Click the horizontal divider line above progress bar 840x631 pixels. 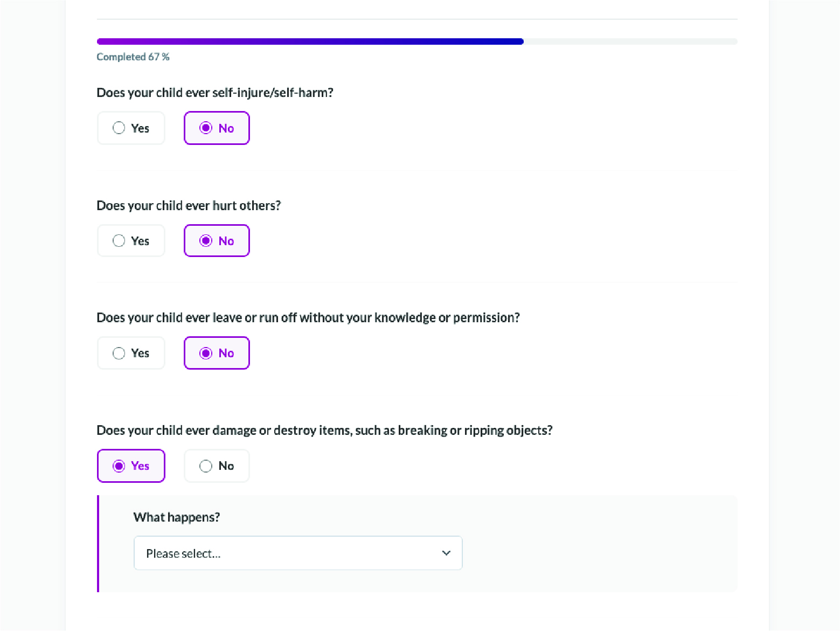click(417, 19)
